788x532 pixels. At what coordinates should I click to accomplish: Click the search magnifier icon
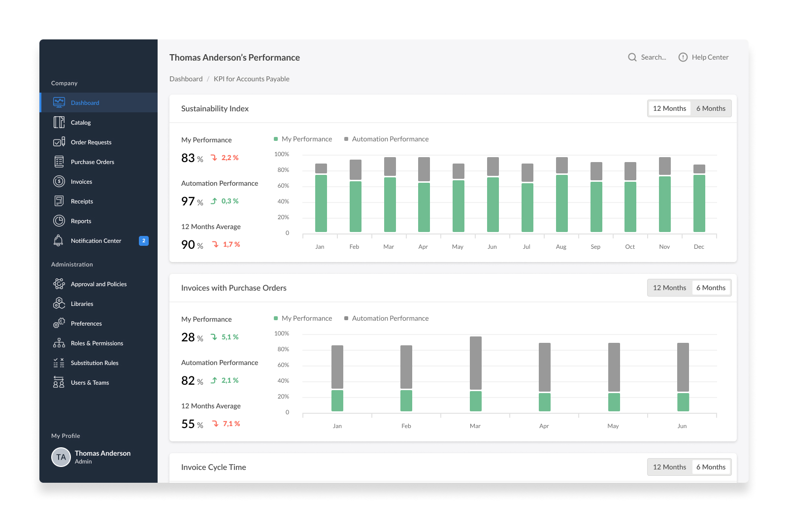632,57
